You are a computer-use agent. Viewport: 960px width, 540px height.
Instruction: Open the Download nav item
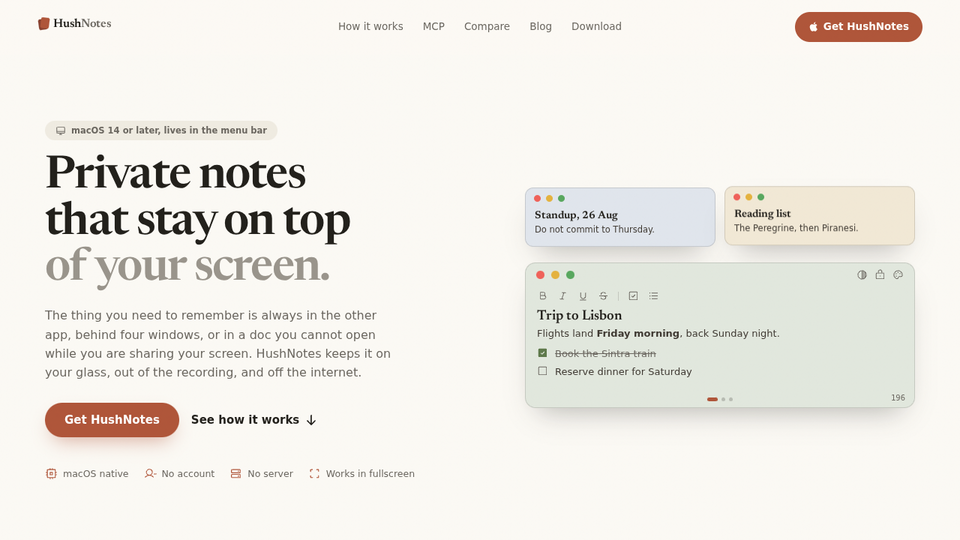pyautogui.click(x=596, y=26)
